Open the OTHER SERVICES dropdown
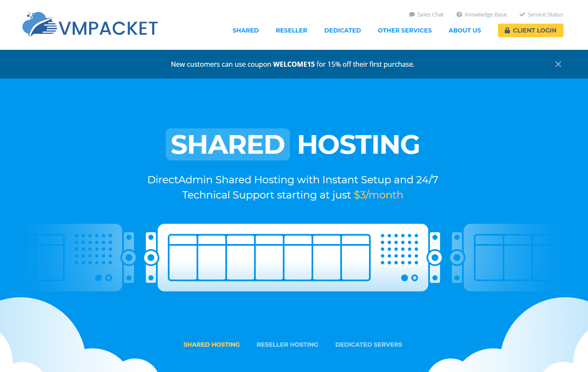 tap(405, 30)
